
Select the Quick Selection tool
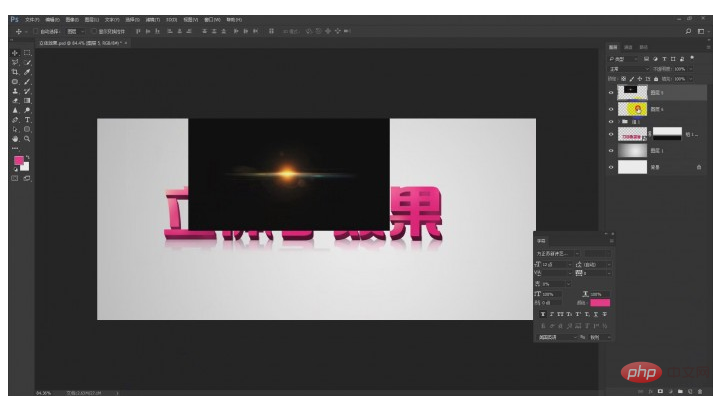[x=27, y=62]
